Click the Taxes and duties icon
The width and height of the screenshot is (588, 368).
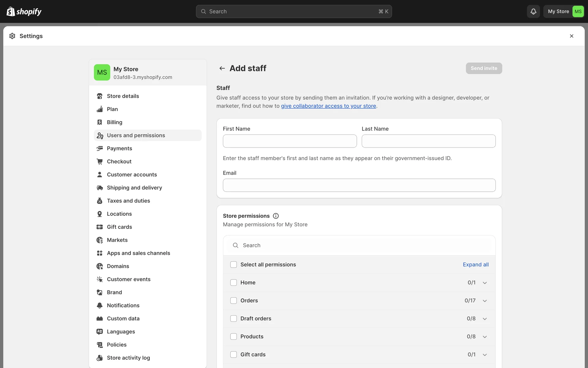click(x=100, y=201)
